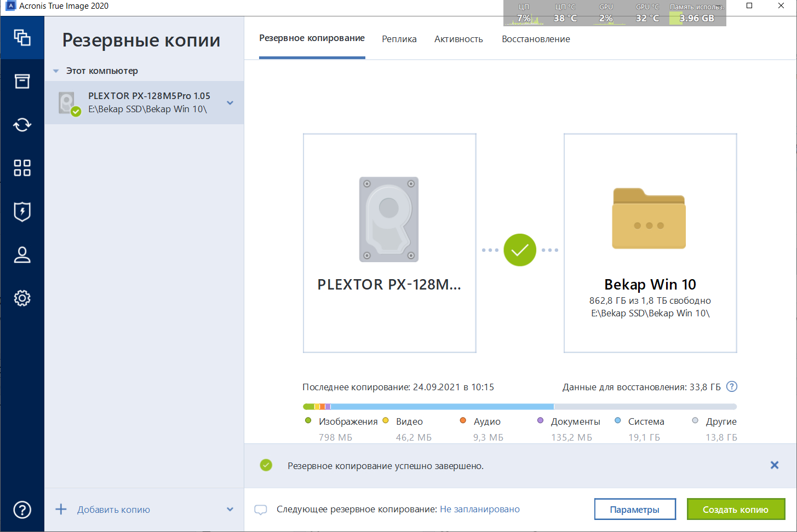
Task: Click the success check icon in notification bar
Action: [266, 465]
